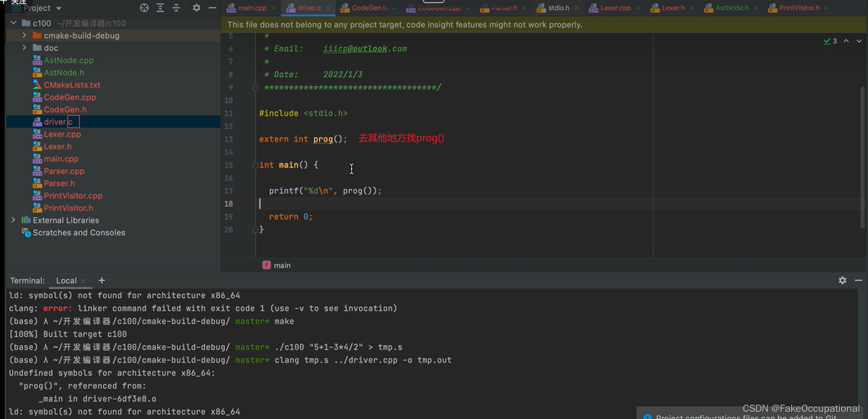Expand the doc folder

tap(24, 48)
